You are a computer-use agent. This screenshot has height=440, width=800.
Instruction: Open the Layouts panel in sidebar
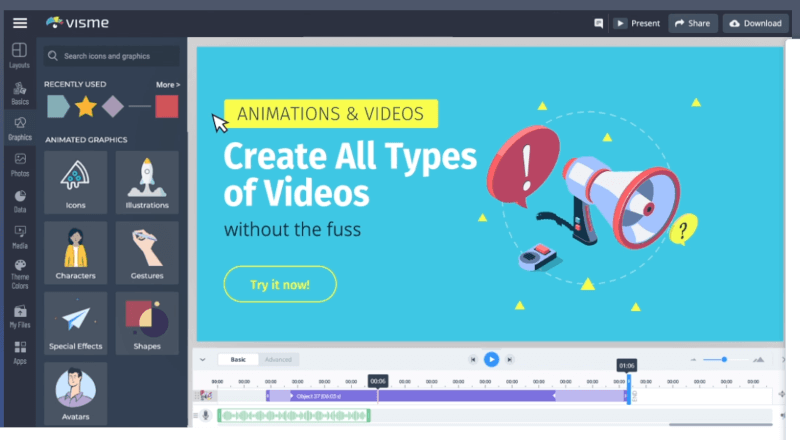pyautogui.click(x=19, y=55)
